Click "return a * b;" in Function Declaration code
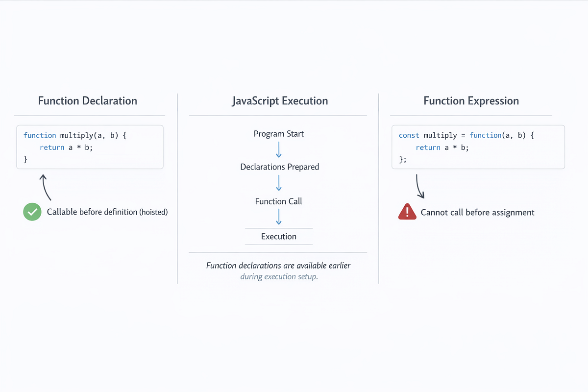 pos(66,147)
